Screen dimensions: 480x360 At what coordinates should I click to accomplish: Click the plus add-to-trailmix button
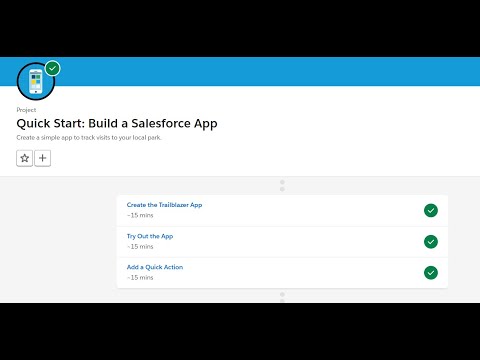click(43, 158)
